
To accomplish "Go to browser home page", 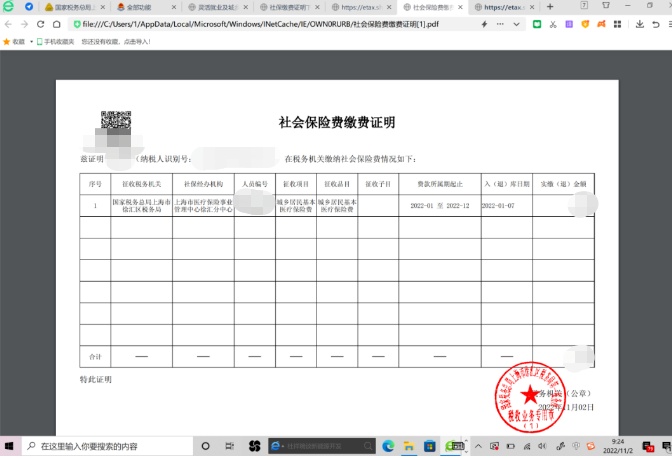I will (x=57, y=24).
